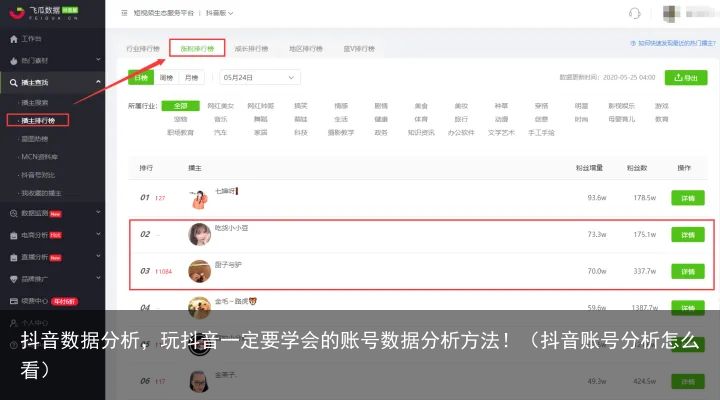Click the 数据监测 monitoring icon
The image size is (720, 400).
(x=14, y=214)
